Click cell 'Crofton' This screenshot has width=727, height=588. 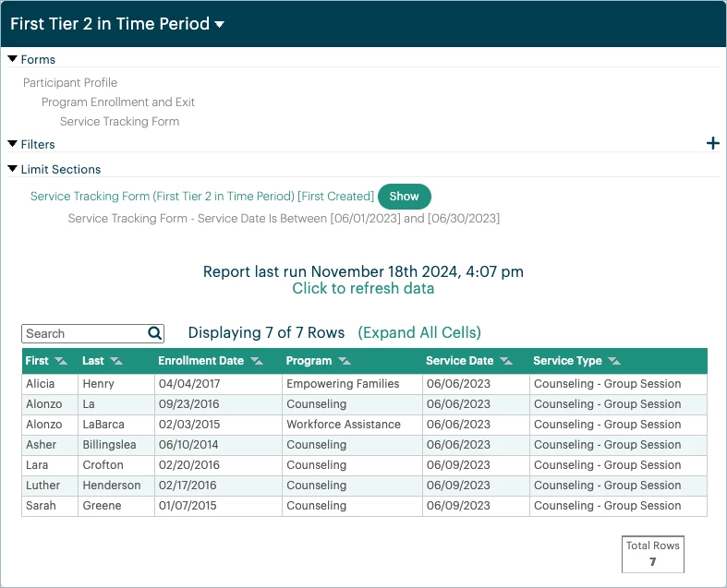point(115,465)
